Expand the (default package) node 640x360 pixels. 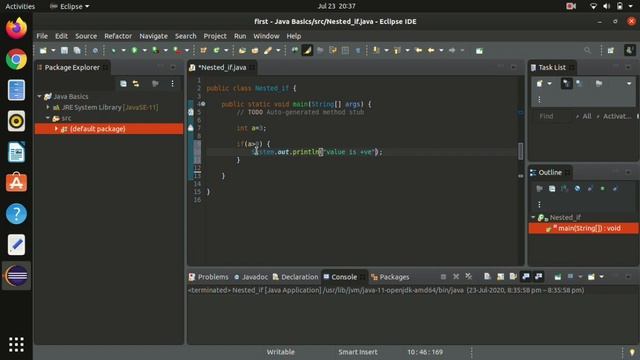click(x=56, y=129)
